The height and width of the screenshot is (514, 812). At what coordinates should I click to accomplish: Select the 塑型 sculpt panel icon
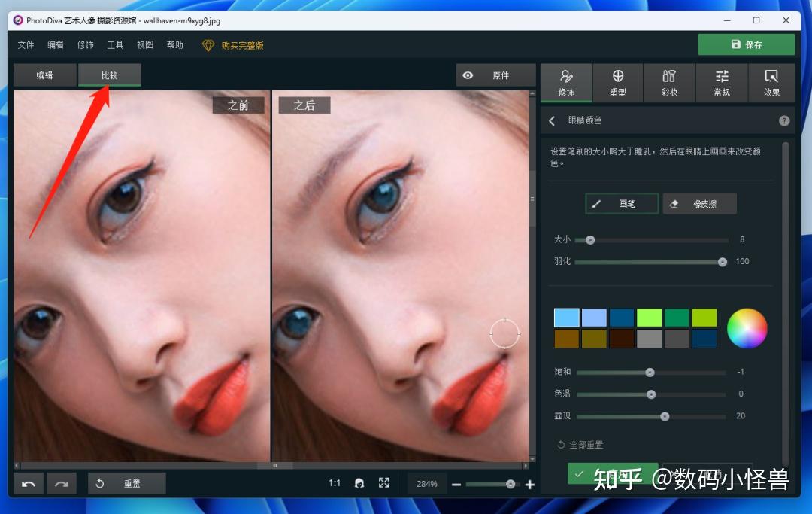pyautogui.click(x=617, y=83)
